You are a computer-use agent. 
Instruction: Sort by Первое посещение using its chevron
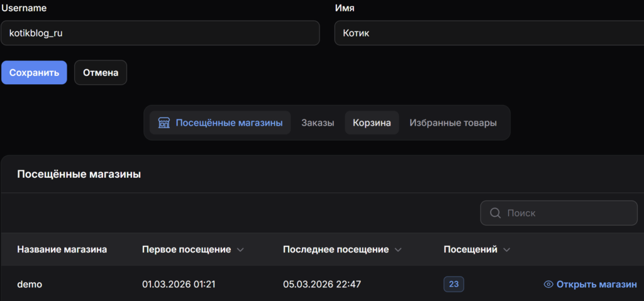click(x=240, y=250)
